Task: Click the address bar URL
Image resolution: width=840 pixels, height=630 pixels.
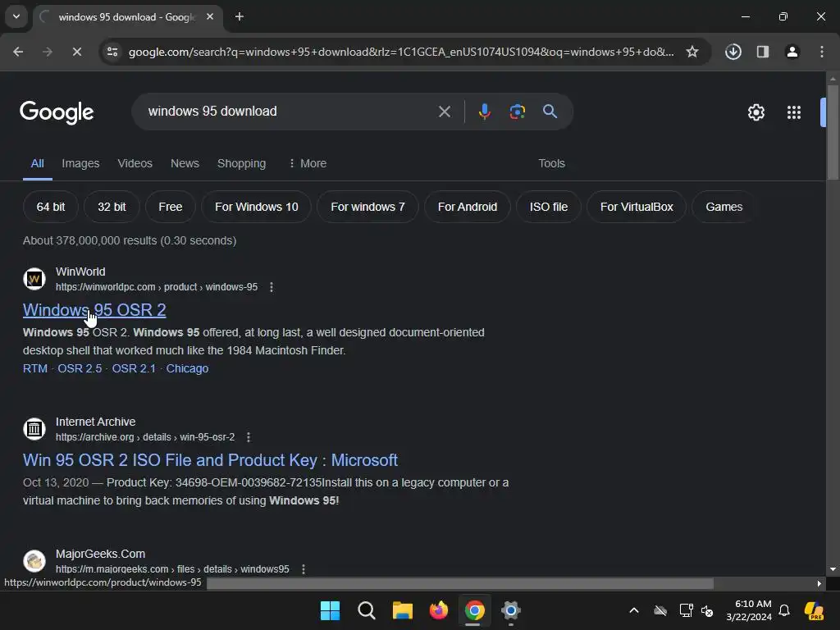Action: point(400,52)
